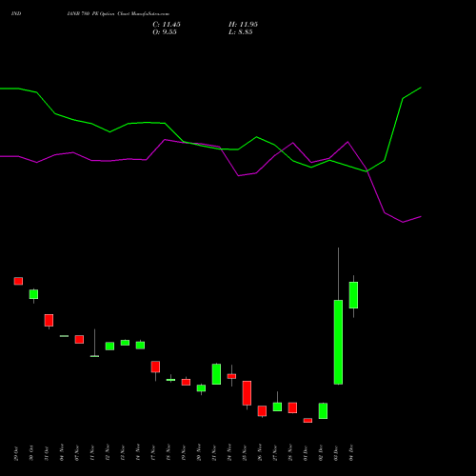Select the 31 Oct date label
The width and height of the screenshot is (476, 476).
click(47, 453)
